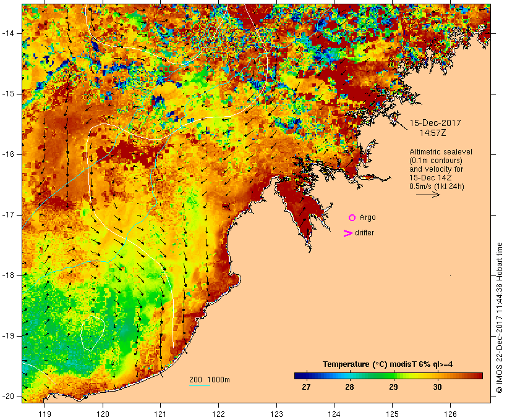Image resolution: width=507 pixels, height=420 pixels.
Task: Click the temperature color bar
Action: [x=388, y=376]
